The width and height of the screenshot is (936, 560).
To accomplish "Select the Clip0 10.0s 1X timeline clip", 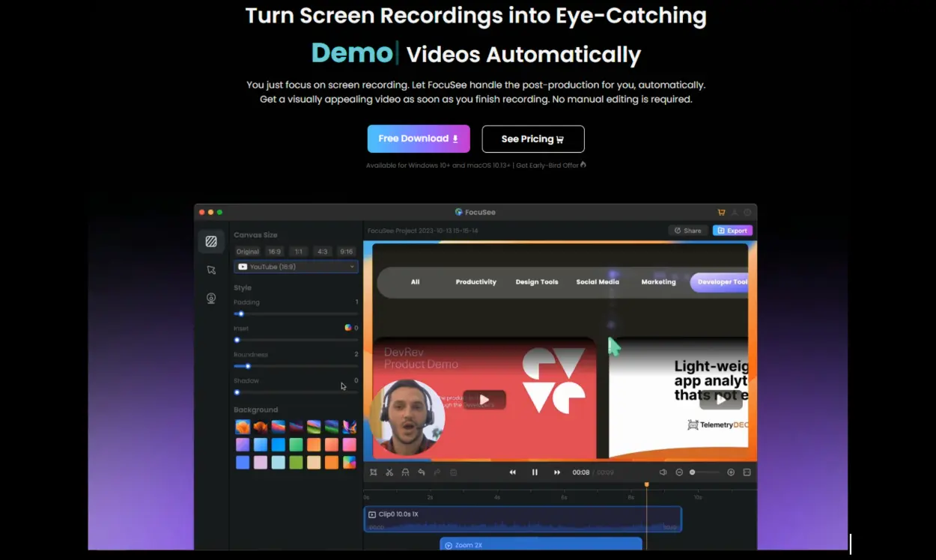I will (x=523, y=519).
